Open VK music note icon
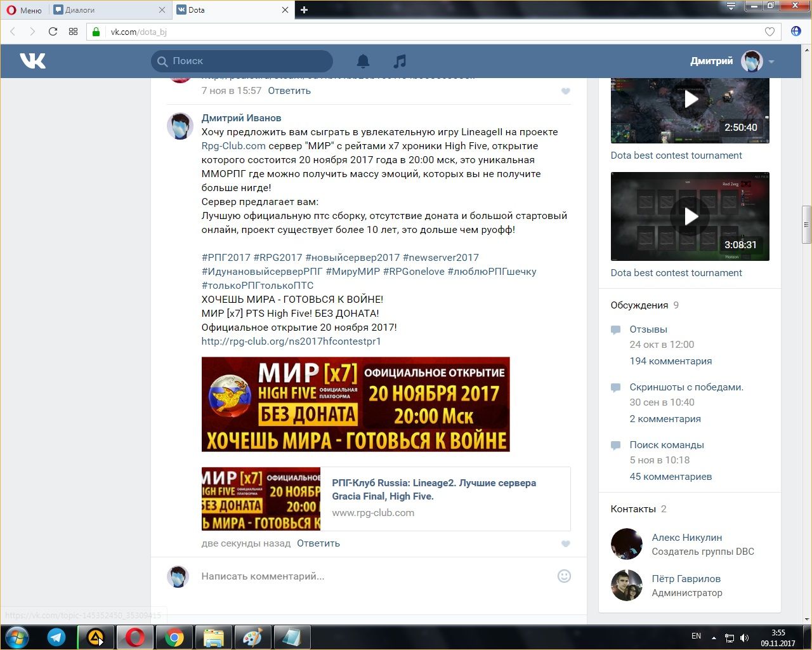Screen dimensions: 812x650 tap(399, 61)
